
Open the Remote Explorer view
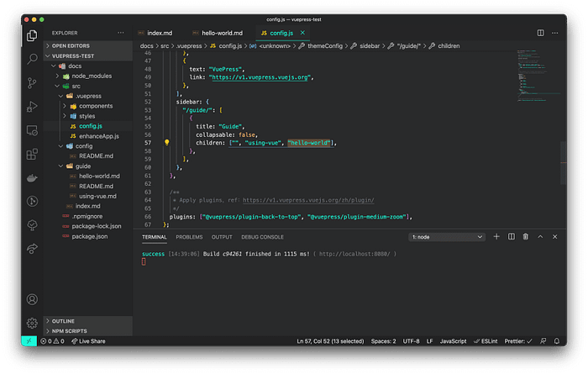pyautogui.click(x=32, y=130)
